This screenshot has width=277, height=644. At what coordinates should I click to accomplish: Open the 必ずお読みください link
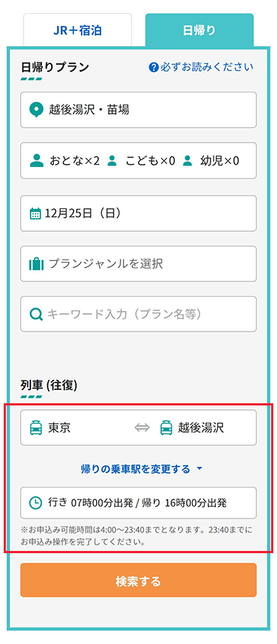207,67
